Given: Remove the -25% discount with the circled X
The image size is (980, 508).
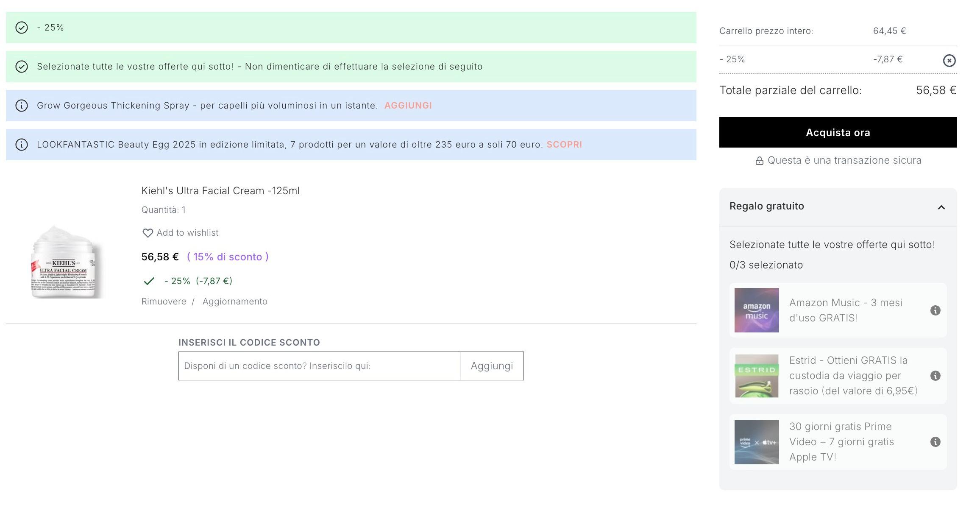Looking at the screenshot, I should point(949,61).
